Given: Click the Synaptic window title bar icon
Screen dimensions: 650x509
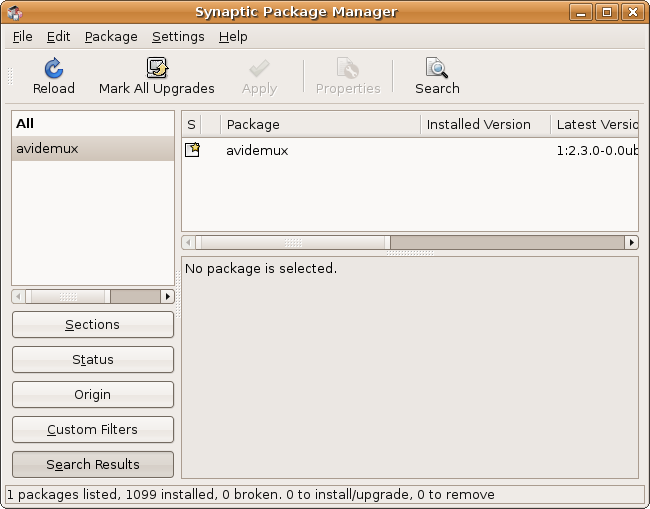Looking at the screenshot, I should tap(14, 12).
